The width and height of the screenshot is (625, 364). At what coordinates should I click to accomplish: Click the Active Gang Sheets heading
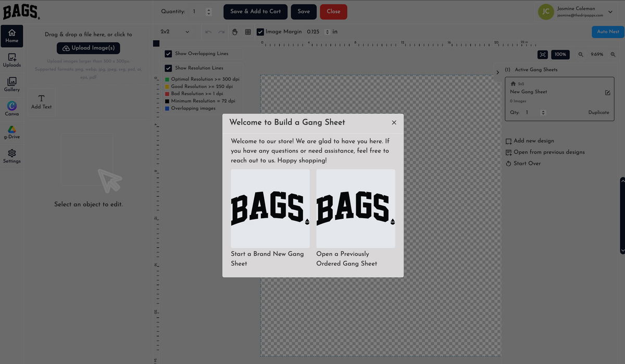click(x=536, y=70)
